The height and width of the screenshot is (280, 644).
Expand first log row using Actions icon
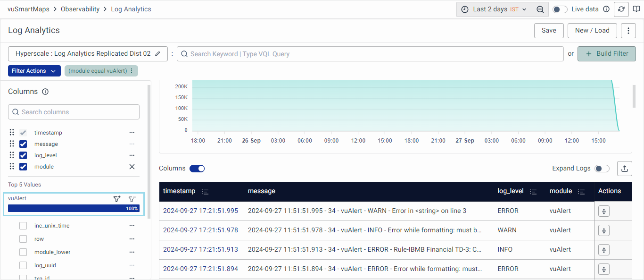pos(603,211)
